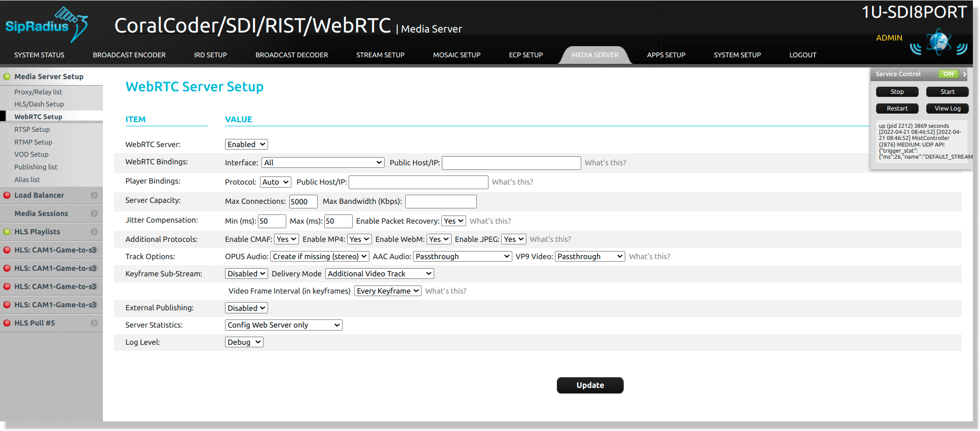The width and height of the screenshot is (980, 431).
Task: Open the WebRTC Server Enabled dropdown
Action: (246, 145)
